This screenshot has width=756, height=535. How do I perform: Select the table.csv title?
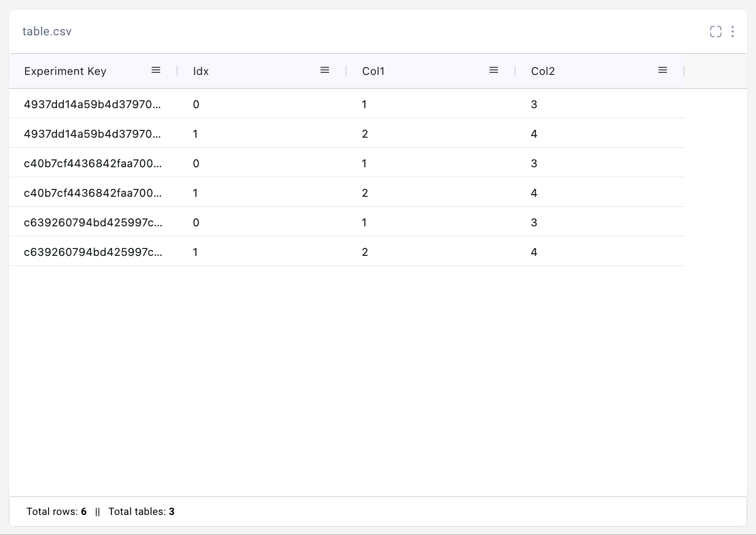tap(47, 31)
